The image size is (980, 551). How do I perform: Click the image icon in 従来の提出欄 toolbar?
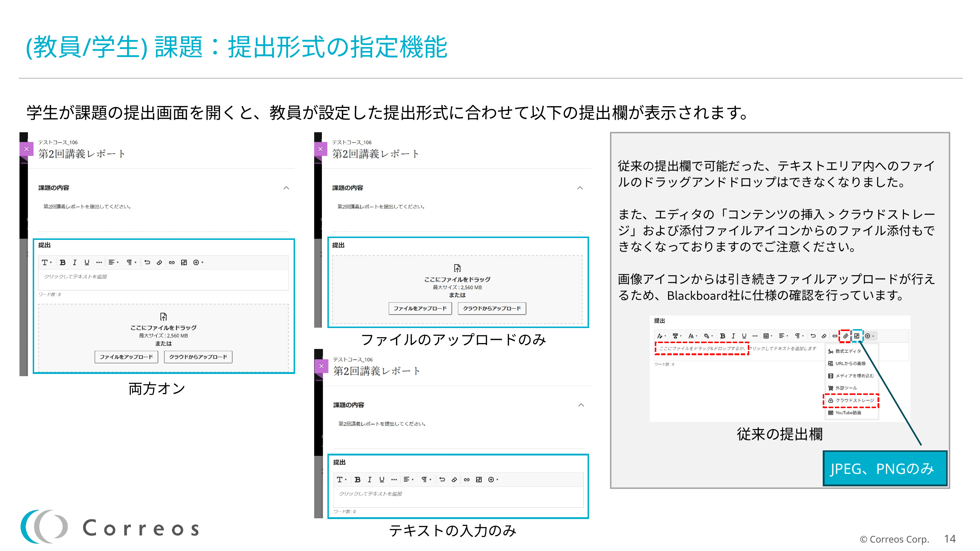tap(857, 336)
